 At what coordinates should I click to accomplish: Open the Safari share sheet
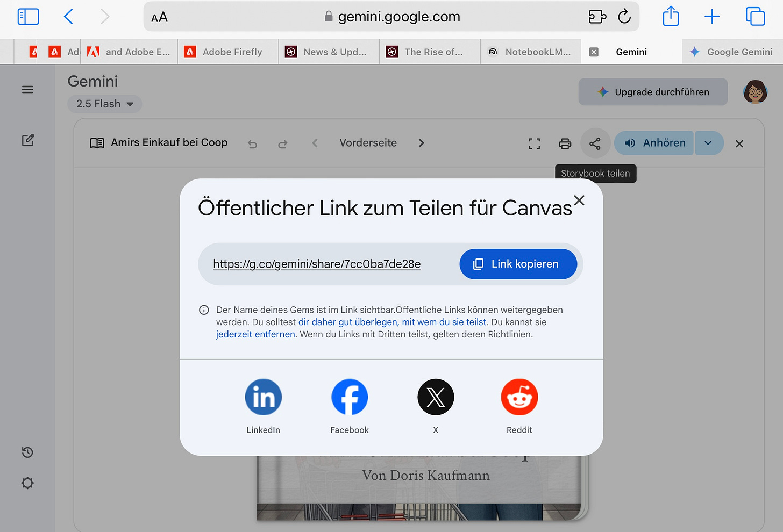pyautogui.click(x=671, y=16)
